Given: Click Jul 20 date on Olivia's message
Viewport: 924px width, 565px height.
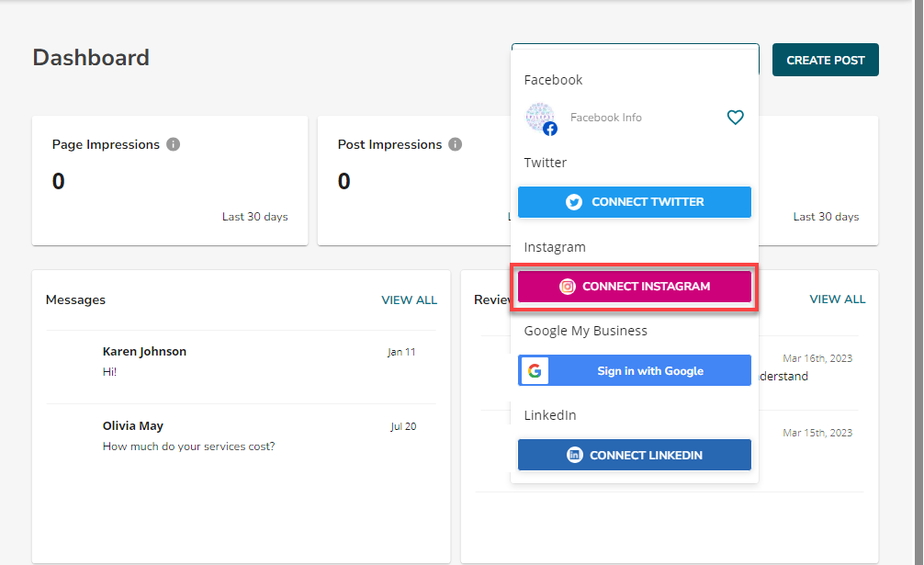Looking at the screenshot, I should point(403,426).
